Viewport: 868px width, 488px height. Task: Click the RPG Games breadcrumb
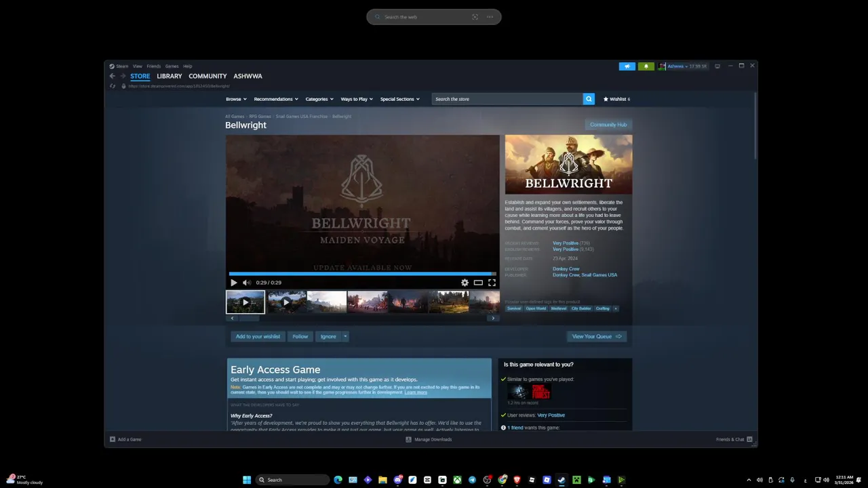260,117
